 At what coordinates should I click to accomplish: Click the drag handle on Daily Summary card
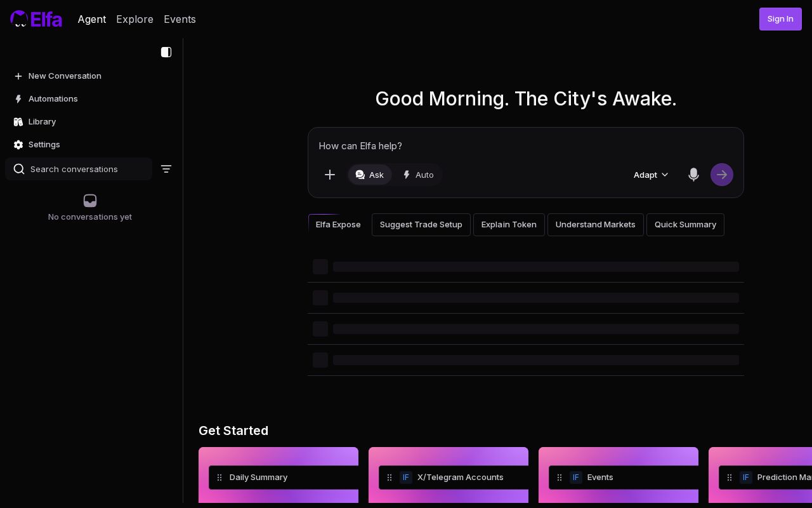[x=219, y=478]
